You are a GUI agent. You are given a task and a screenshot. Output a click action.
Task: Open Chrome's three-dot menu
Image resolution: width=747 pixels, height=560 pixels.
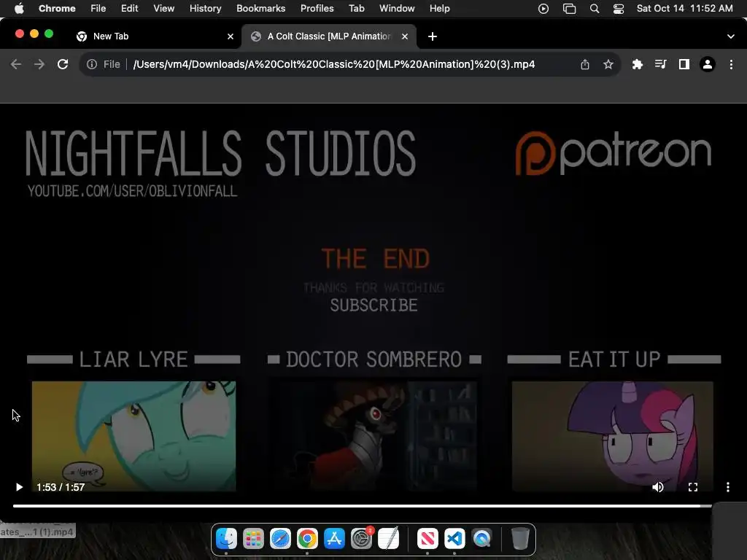coord(731,64)
